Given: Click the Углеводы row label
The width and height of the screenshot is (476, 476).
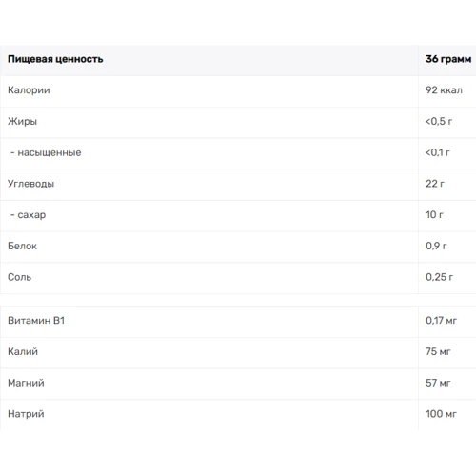Looking at the screenshot, I should [x=30, y=184].
